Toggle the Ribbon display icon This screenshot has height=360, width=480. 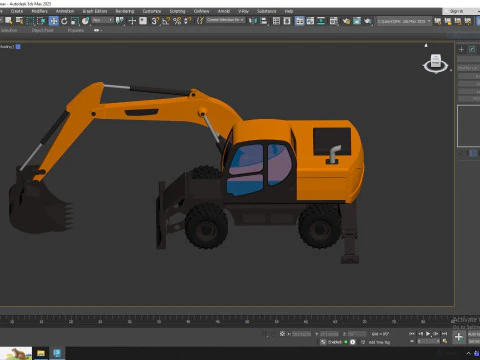300,21
